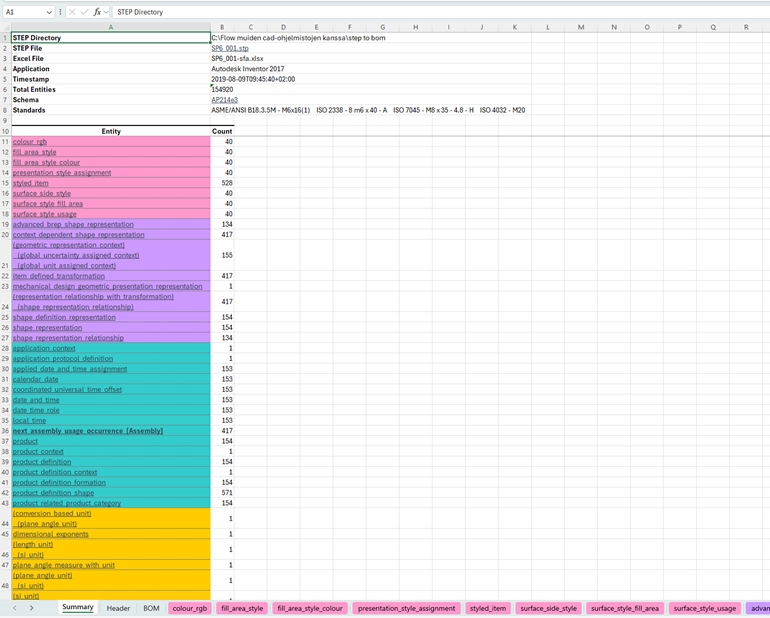The height and width of the screenshot is (618, 770).
Task: Expand the function list arrow beside fx
Action: [107, 12]
